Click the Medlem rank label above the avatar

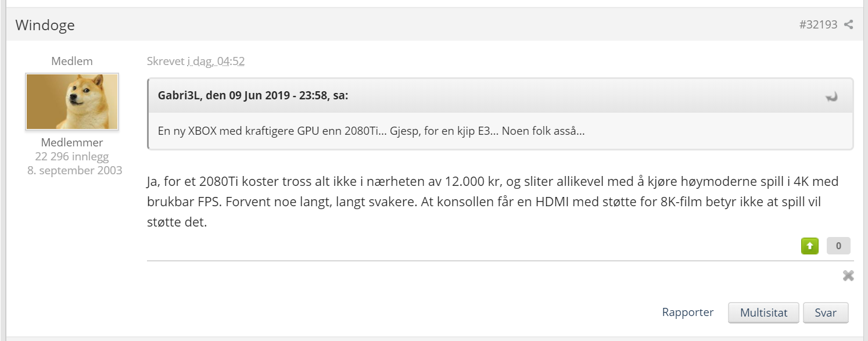72,61
